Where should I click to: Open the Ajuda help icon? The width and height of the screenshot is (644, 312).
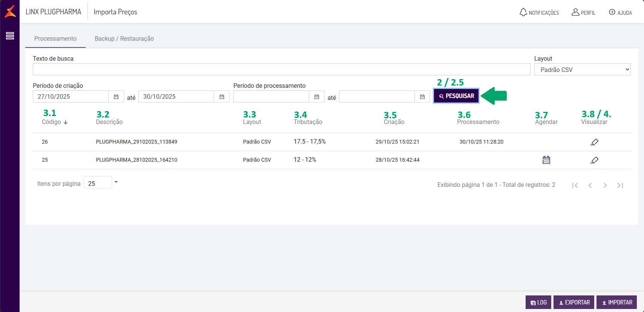coord(612,12)
